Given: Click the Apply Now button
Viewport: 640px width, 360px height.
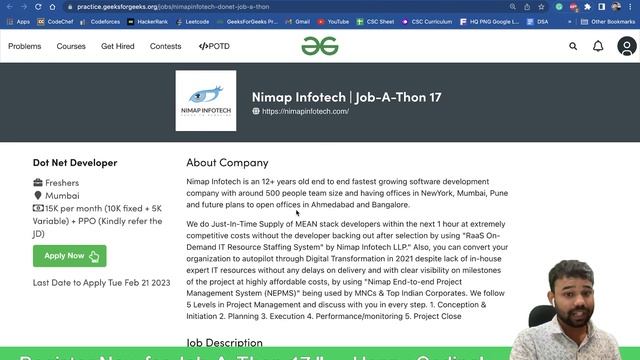Looking at the screenshot, I should [70, 256].
